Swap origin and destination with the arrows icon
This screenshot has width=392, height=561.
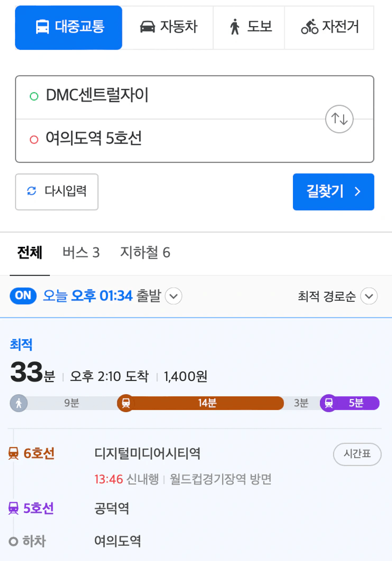point(339,119)
